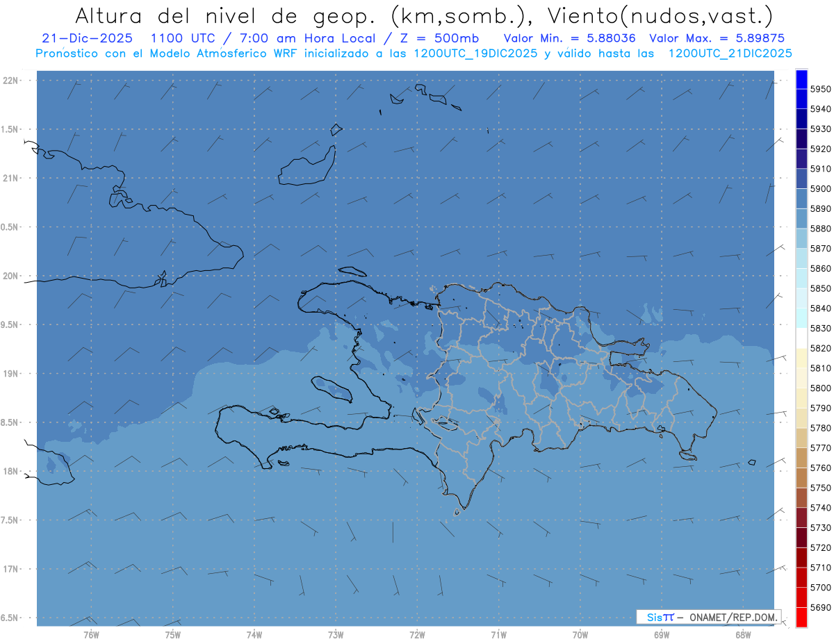This screenshot has height=644, width=834.
Task: Click the '5950' colorbar value
Action: (820, 89)
